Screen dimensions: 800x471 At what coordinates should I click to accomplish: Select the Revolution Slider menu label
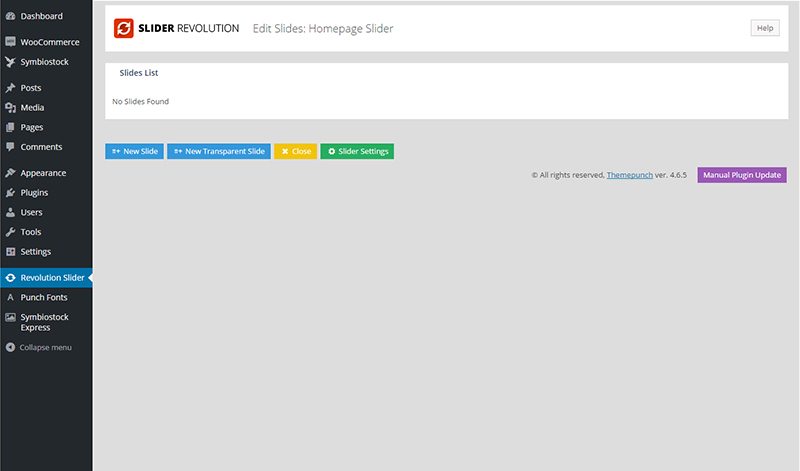pos(52,278)
